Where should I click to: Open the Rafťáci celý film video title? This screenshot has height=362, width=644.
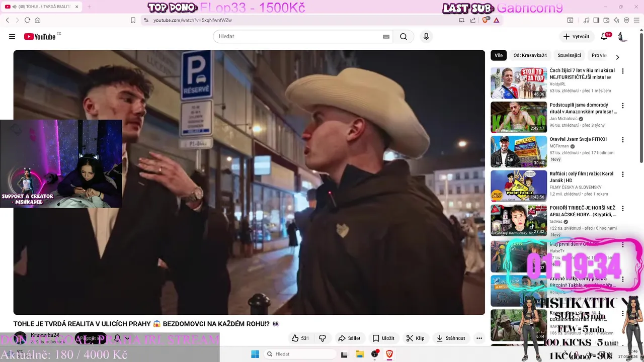tap(582, 177)
